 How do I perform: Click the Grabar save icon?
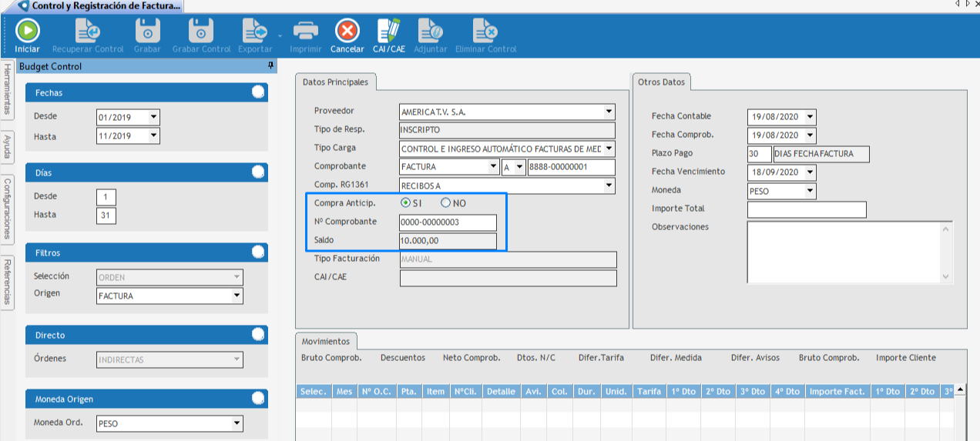tap(147, 32)
